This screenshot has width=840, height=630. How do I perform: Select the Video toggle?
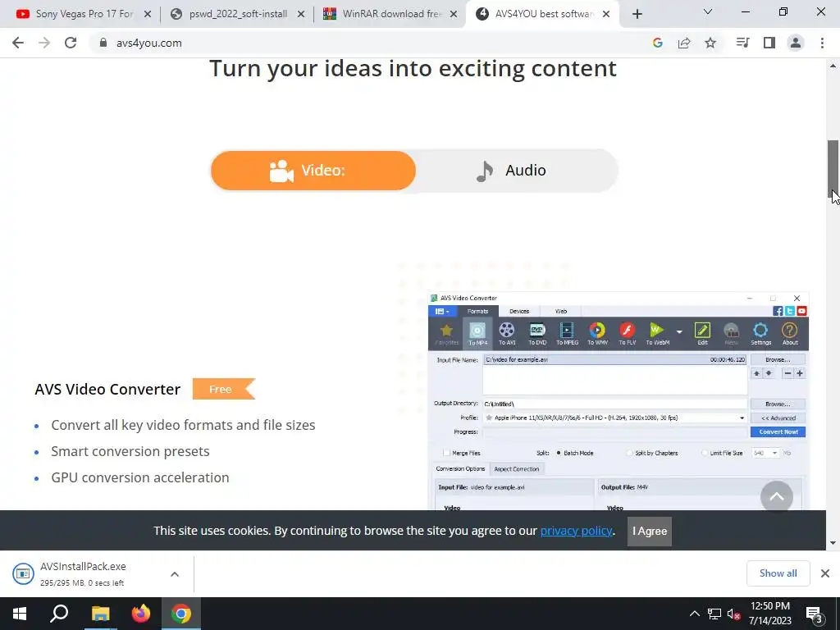pyautogui.click(x=313, y=171)
